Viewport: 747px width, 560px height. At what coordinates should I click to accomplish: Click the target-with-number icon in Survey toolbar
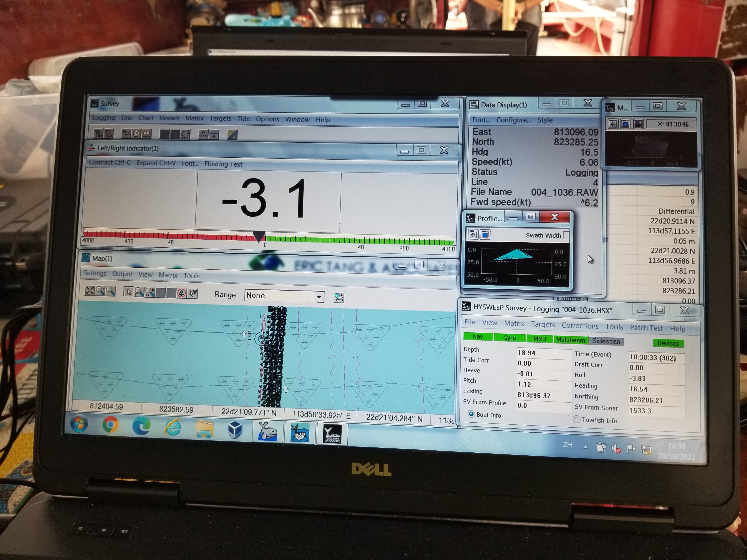click(x=126, y=134)
